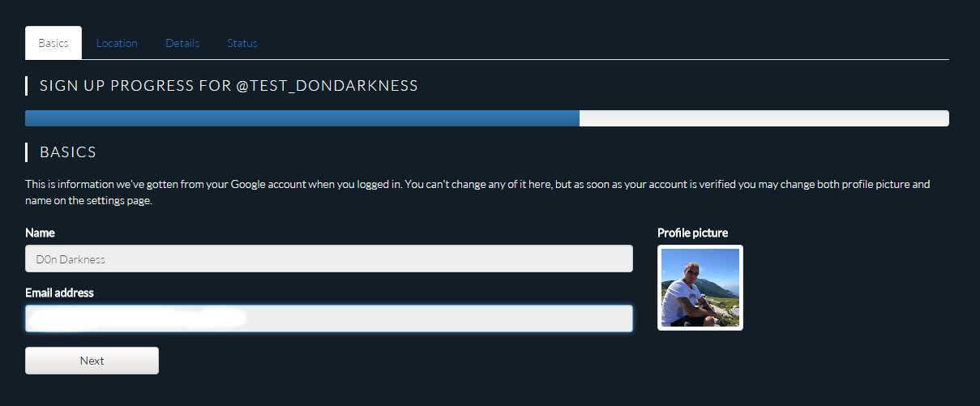The width and height of the screenshot is (980, 406).
Task: Click the Name field label
Action: point(40,233)
